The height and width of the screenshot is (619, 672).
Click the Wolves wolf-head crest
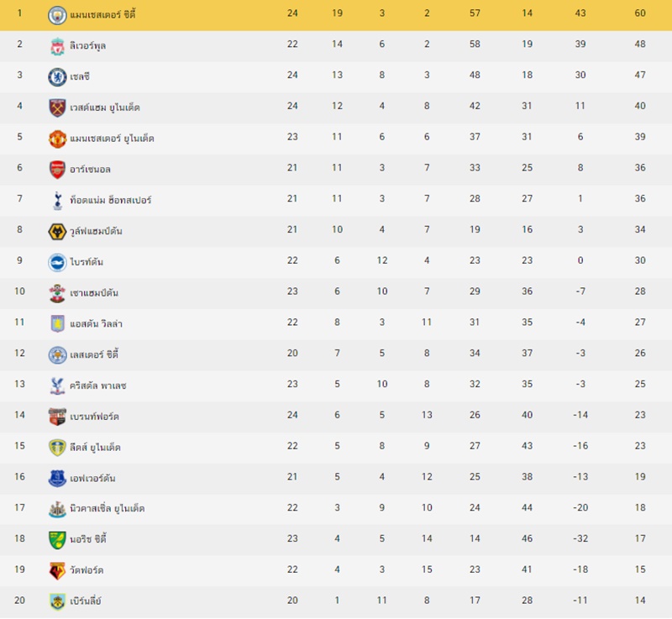(57, 231)
